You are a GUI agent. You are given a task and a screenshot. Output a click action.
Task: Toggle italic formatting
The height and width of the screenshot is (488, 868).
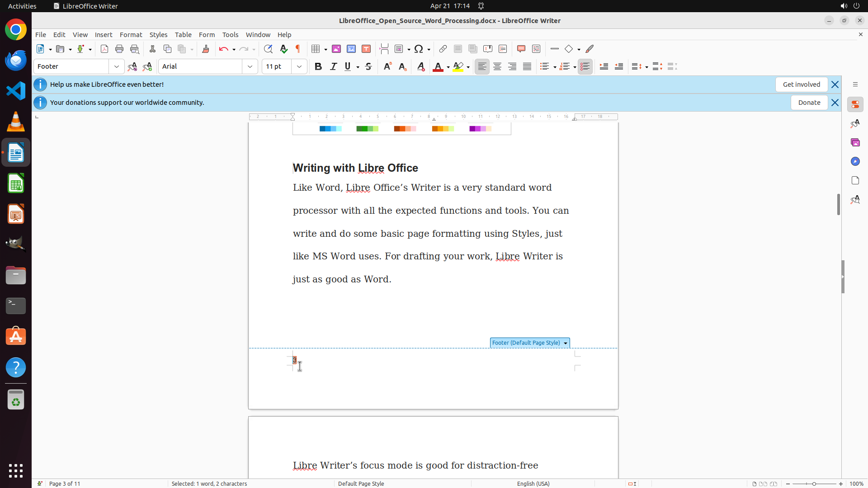[x=333, y=66]
